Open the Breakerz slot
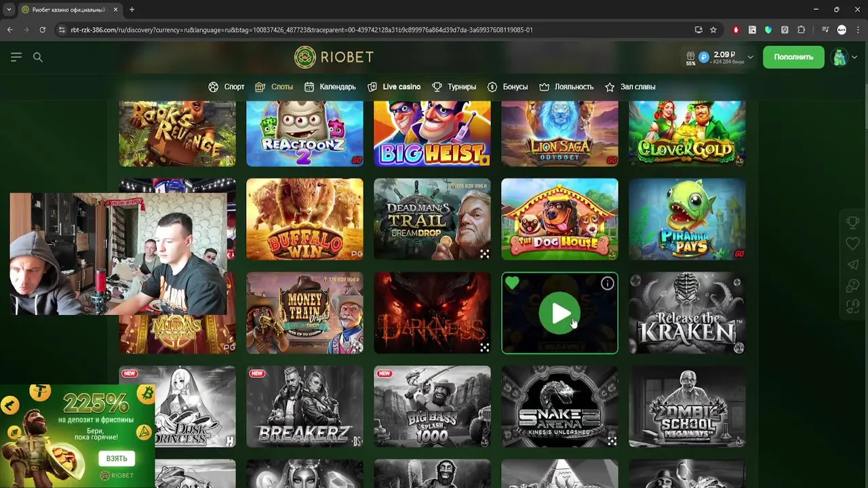This screenshot has height=488, width=868. pyautogui.click(x=304, y=407)
